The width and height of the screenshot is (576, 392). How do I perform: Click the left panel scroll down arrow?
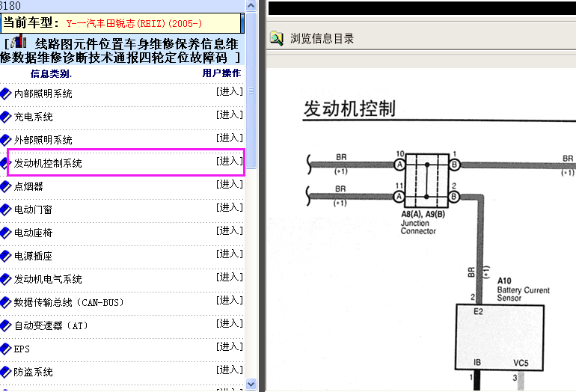[251, 385]
